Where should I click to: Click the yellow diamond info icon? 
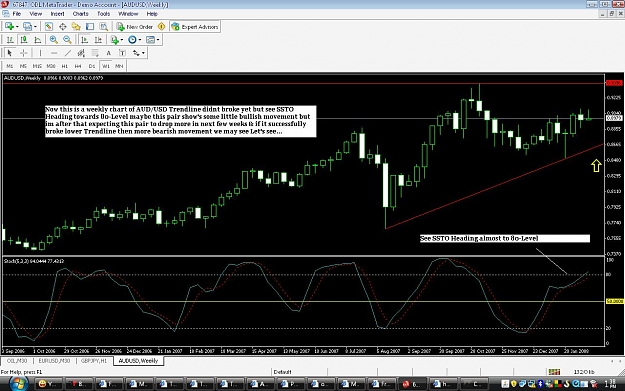pos(161,27)
